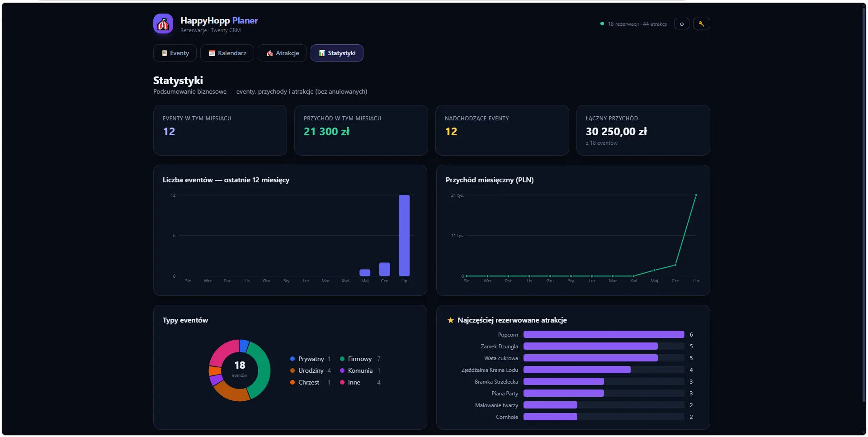The height and width of the screenshot is (437, 868).
Task: Click the Prywatny blue legend swatch
Action: [x=292, y=359]
